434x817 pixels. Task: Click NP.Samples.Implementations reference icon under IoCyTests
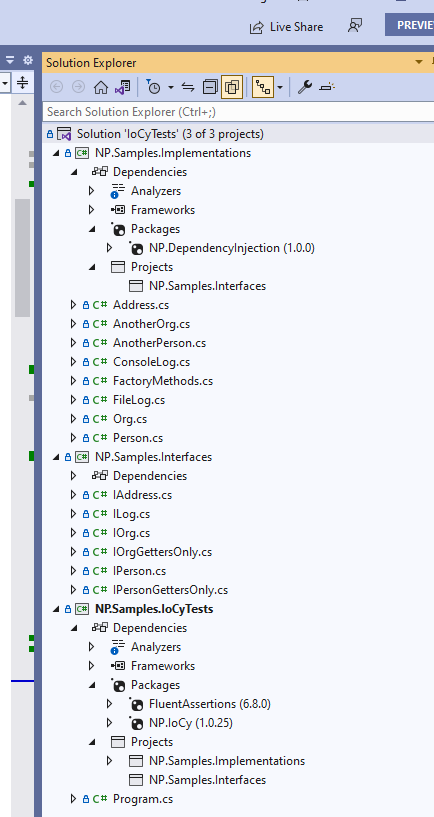(x=136, y=761)
